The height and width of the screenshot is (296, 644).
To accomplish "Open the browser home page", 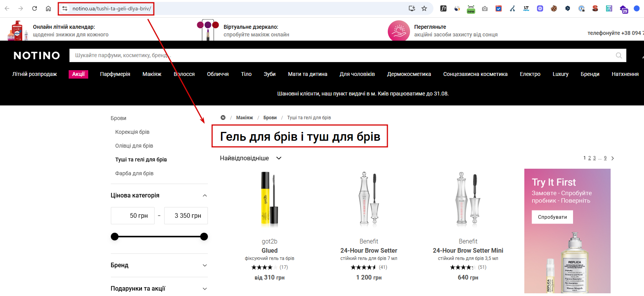I will (x=48, y=8).
